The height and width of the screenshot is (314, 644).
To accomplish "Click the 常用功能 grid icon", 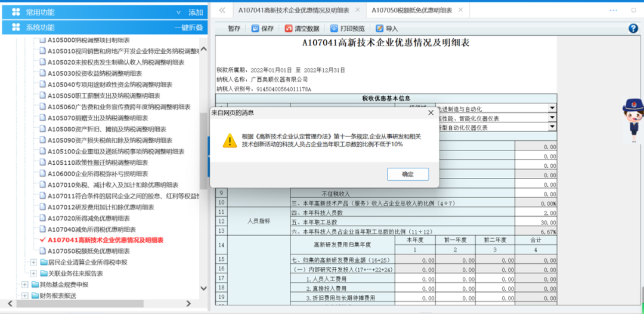I will pos(16,12).
